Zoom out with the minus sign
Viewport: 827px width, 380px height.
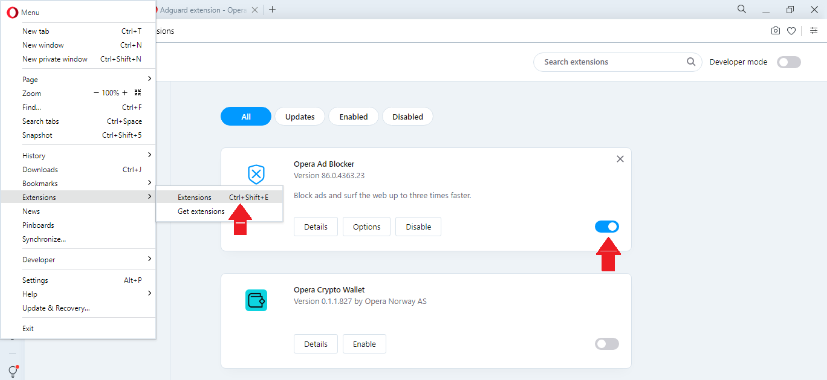point(97,93)
